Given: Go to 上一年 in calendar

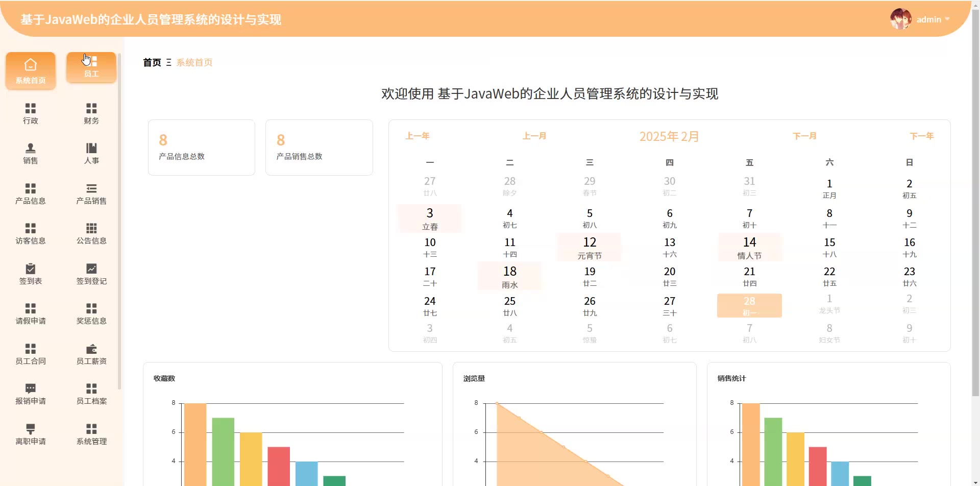Looking at the screenshot, I should 418,136.
